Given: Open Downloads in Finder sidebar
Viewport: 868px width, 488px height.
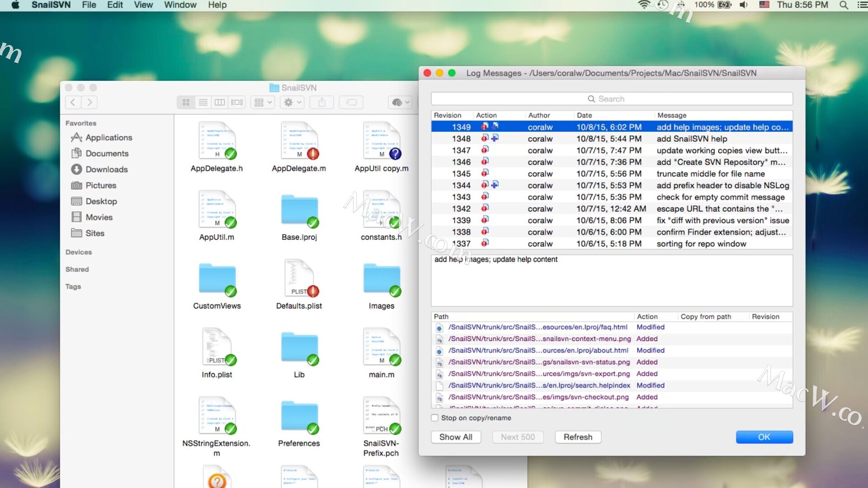Looking at the screenshot, I should click(99, 169).
